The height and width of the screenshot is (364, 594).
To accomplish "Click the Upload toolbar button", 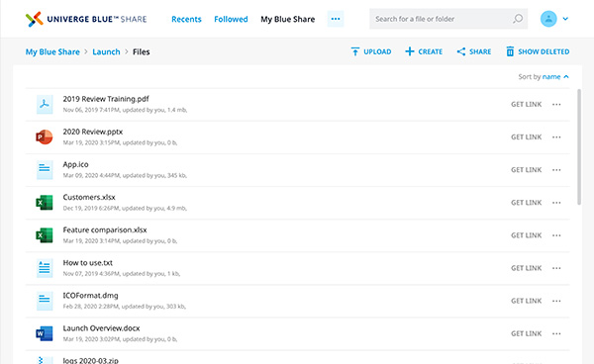I will pyautogui.click(x=371, y=51).
